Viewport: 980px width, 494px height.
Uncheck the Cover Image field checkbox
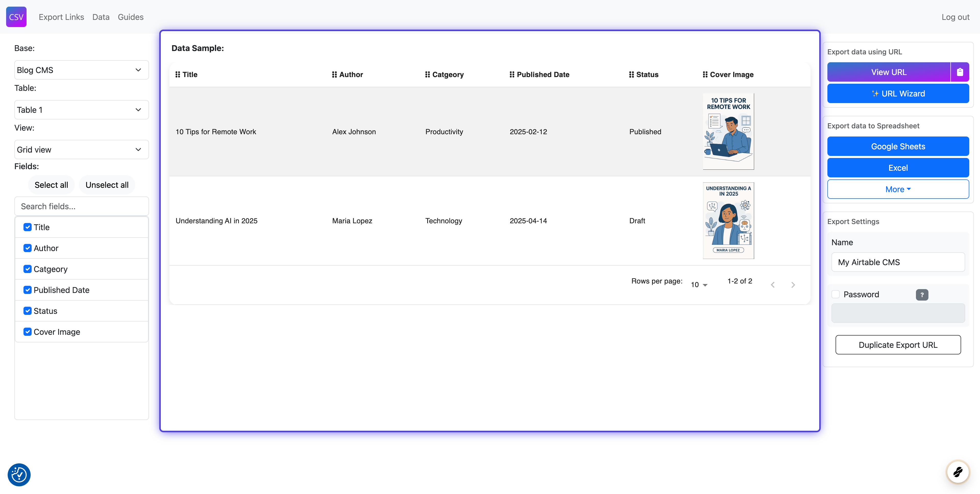(x=27, y=332)
